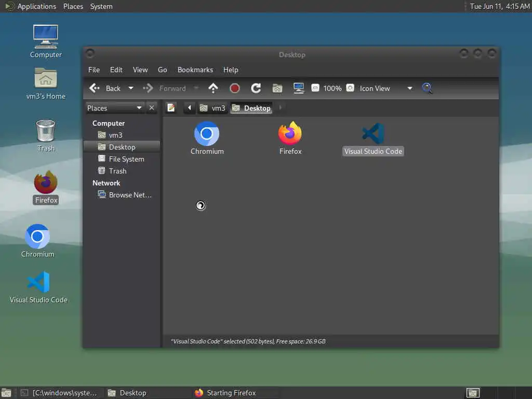Click the status bar selection text
The width and height of the screenshot is (532, 399).
click(x=248, y=341)
